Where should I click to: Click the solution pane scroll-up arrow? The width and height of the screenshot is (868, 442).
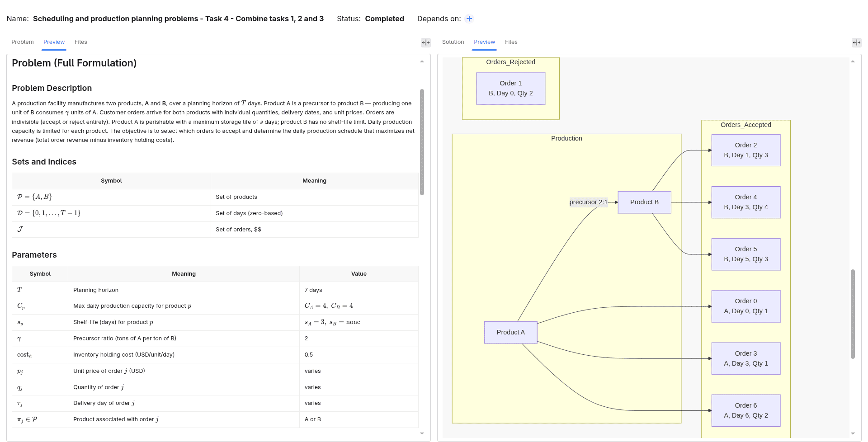coord(853,61)
